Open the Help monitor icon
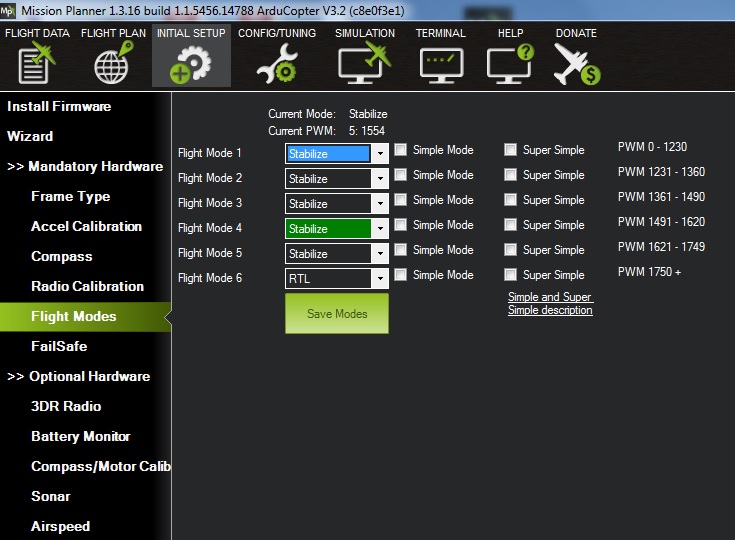This screenshot has width=735, height=540. (510, 64)
